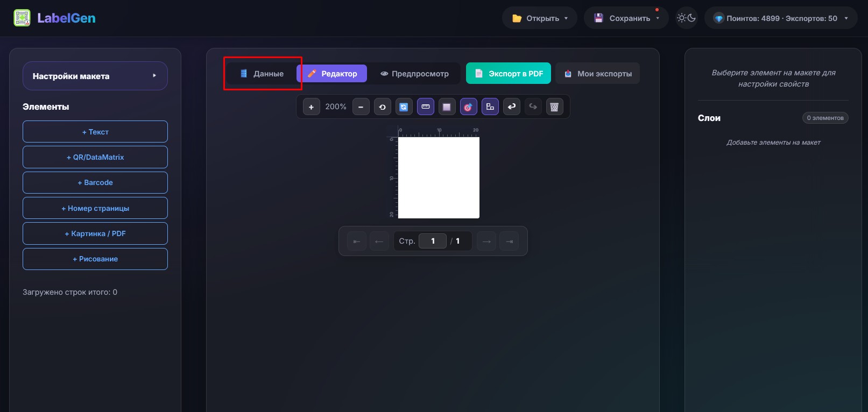Switch to the Данные tab
Screen dimensions: 868x412
[262, 74]
